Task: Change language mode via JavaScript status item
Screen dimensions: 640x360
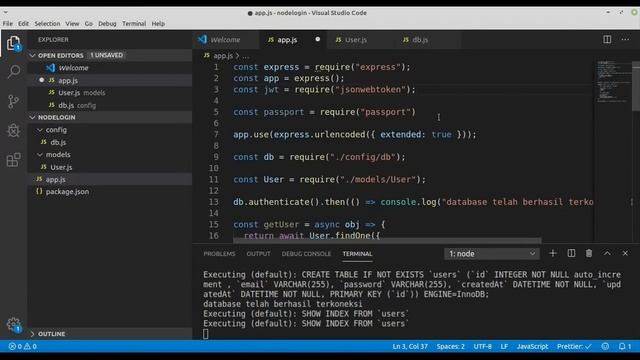Action: click(532, 347)
